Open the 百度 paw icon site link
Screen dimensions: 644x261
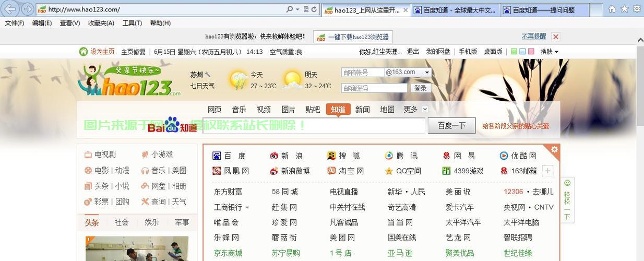tap(217, 156)
